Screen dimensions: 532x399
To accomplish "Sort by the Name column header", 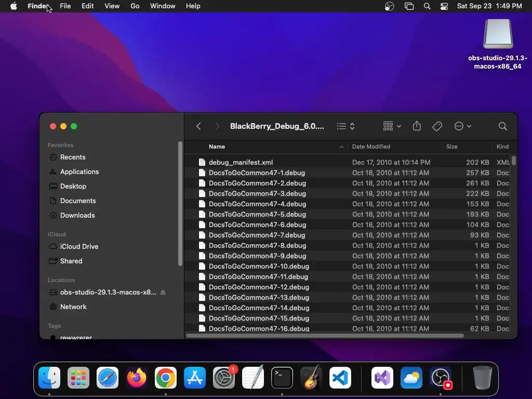I will (x=217, y=147).
